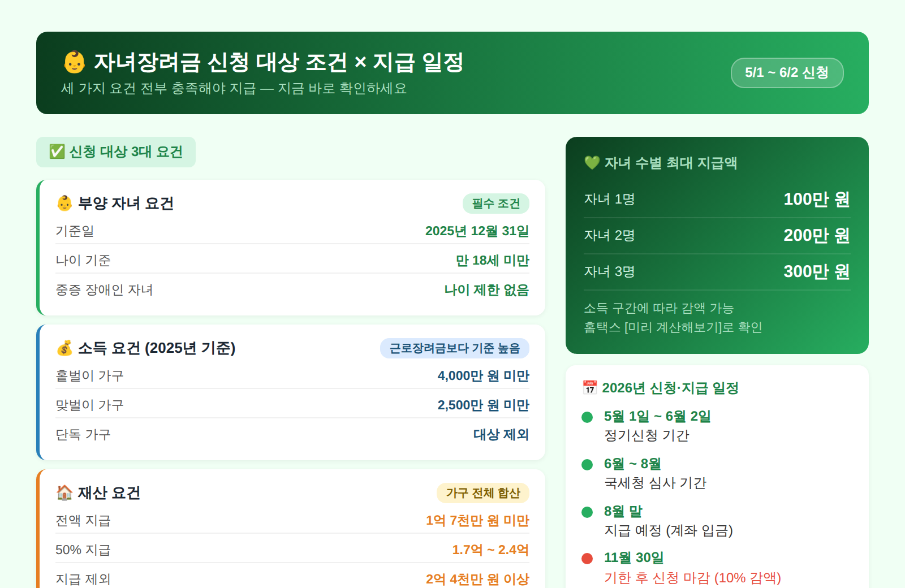Screen dimensions: 905x588
Task: Expand the 가구 전체 합산 badge
Action: pos(484,493)
